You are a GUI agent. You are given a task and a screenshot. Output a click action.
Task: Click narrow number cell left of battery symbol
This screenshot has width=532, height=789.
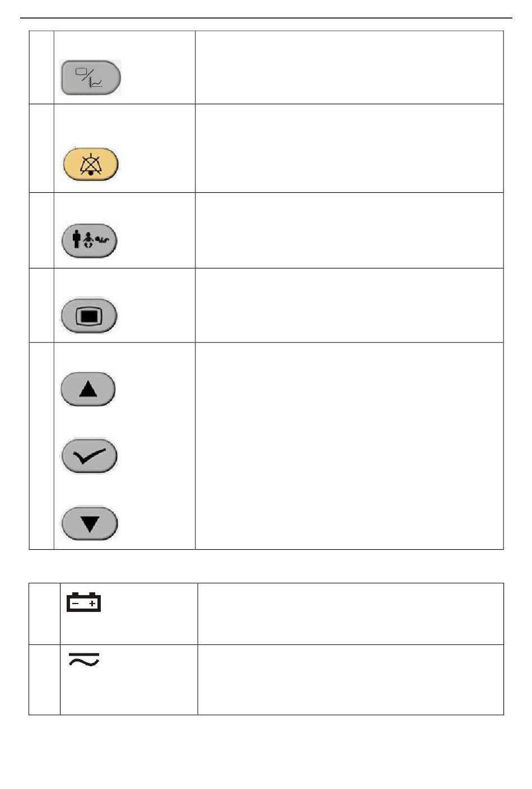pyautogui.click(x=45, y=614)
